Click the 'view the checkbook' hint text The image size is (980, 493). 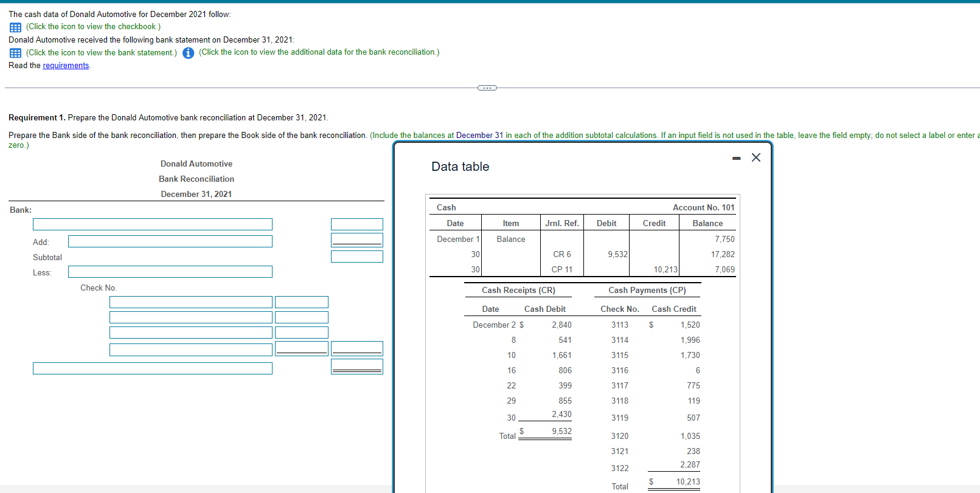93,27
